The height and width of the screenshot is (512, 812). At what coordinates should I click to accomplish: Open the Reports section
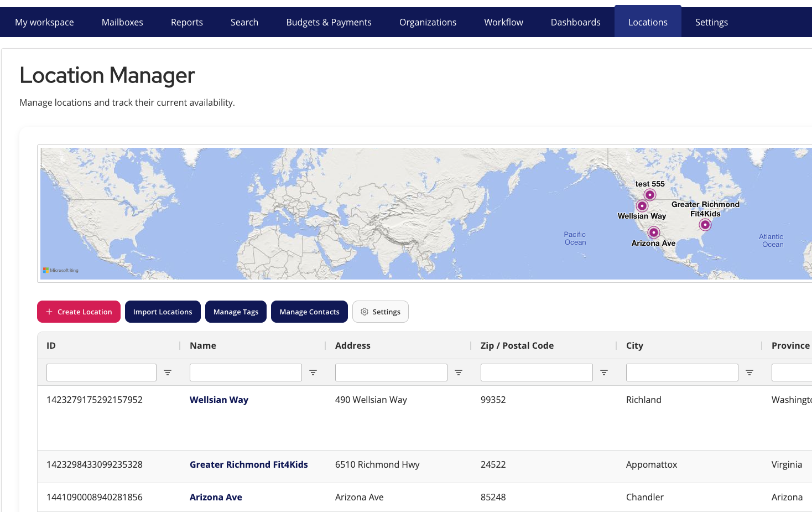tap(187, 22)
